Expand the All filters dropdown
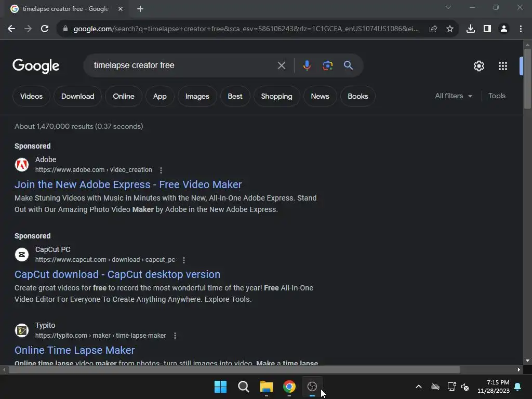 pos(454,96)
